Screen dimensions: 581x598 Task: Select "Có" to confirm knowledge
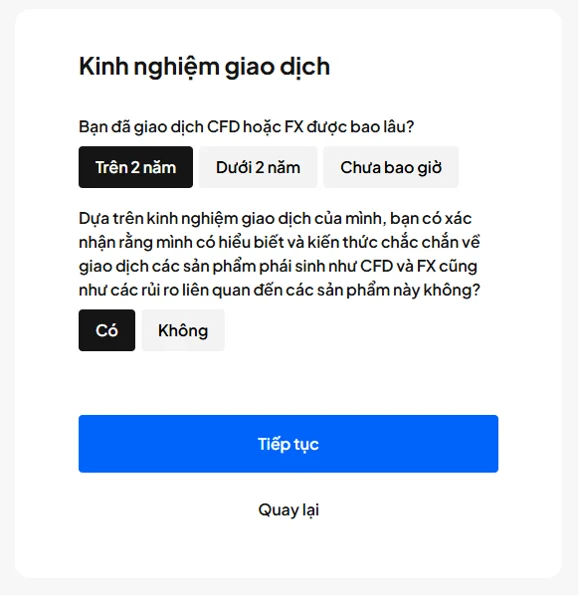(x=107, y=331)
